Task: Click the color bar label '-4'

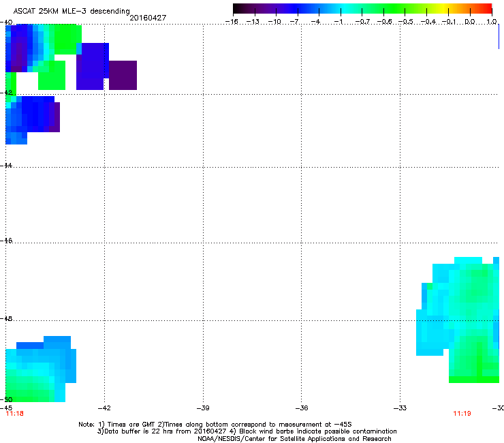Action: (317, 22)
